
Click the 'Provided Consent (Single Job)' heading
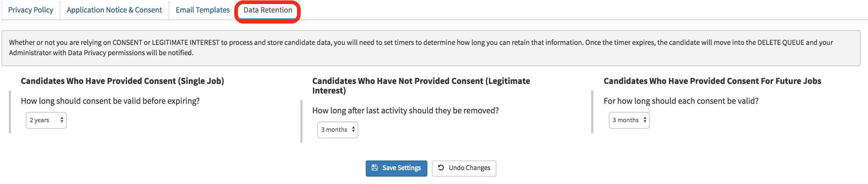(122, 81)
